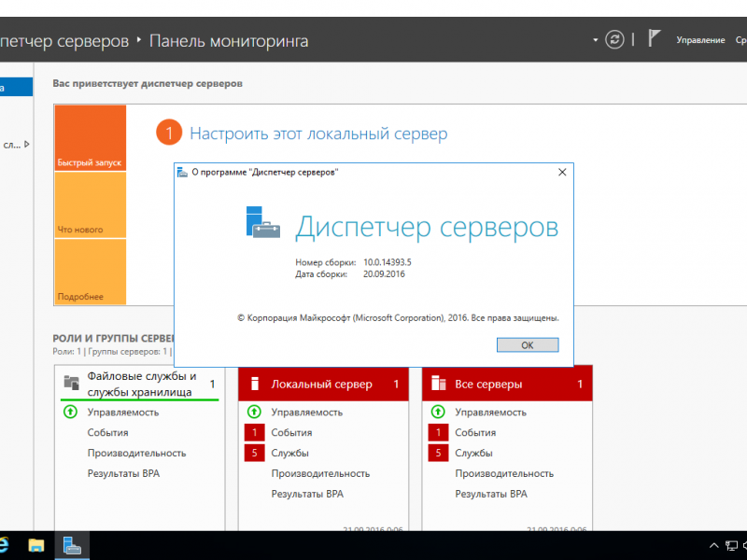This screenshot has width=747, height=560.
Task: Click the Локальный сервер server icon
Action: pyautogui.click(x=255, y=384)
